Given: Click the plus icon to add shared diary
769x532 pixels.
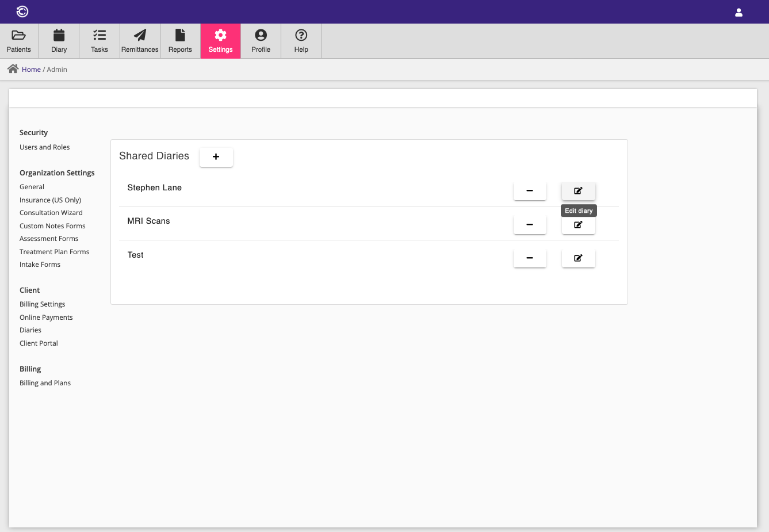Looking at the screenshot, I should coord(216,157).
